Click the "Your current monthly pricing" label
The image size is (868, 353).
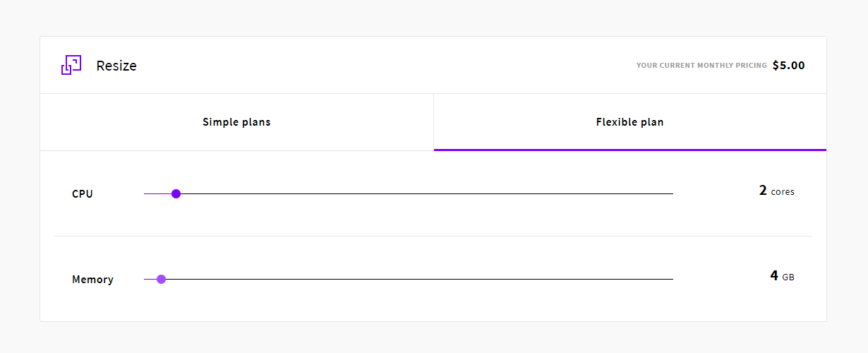click(x=701, y=66)
